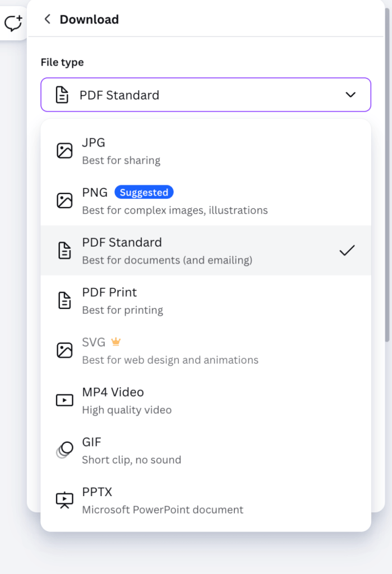Click the GIF format icon
392x574 pixels.
pos(64,449)
